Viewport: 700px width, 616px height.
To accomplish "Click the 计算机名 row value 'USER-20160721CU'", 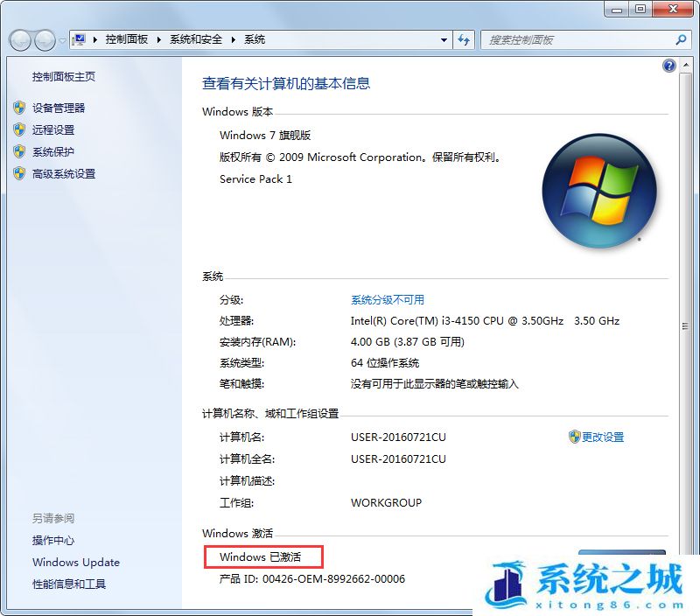I will click(398, 437).
